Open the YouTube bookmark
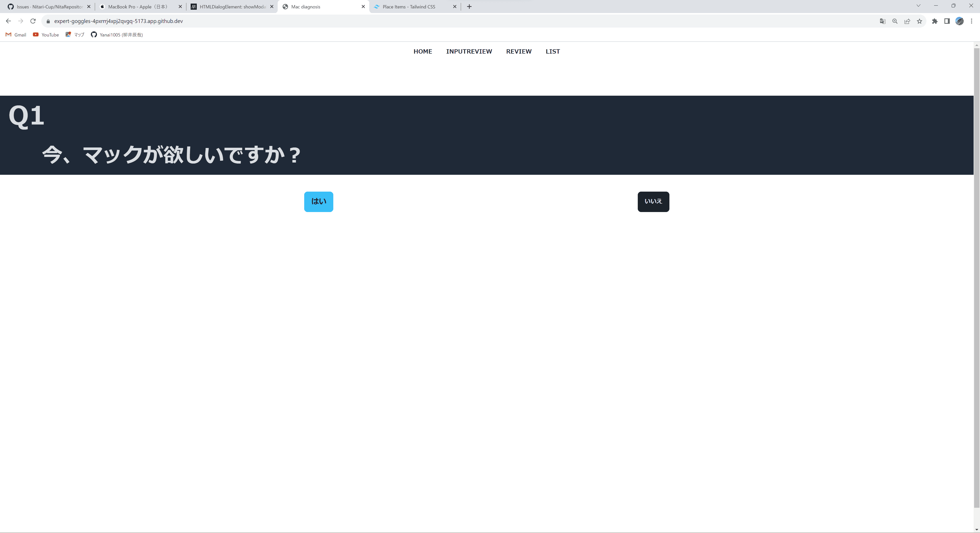The height and width of the screenshot is (533, 980). point(46,35)
